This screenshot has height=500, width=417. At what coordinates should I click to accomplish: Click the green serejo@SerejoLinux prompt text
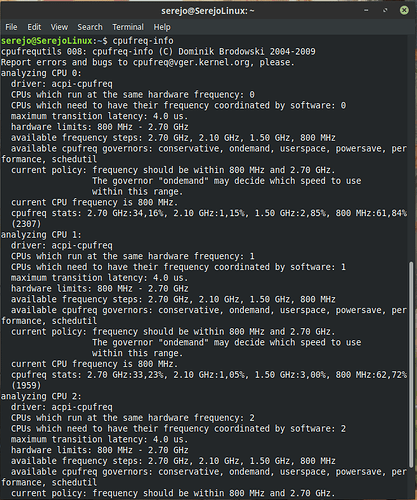pyautogui.click(x=47, y=41)
